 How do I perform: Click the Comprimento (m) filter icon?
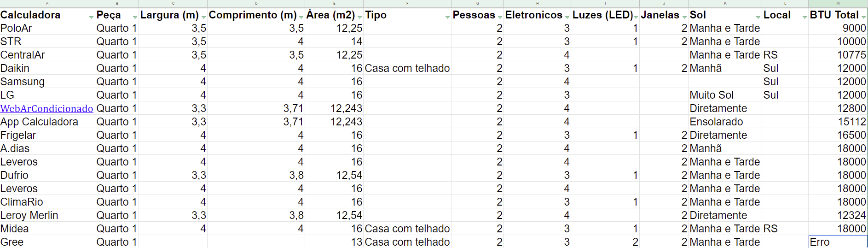(x=301, y=18)
